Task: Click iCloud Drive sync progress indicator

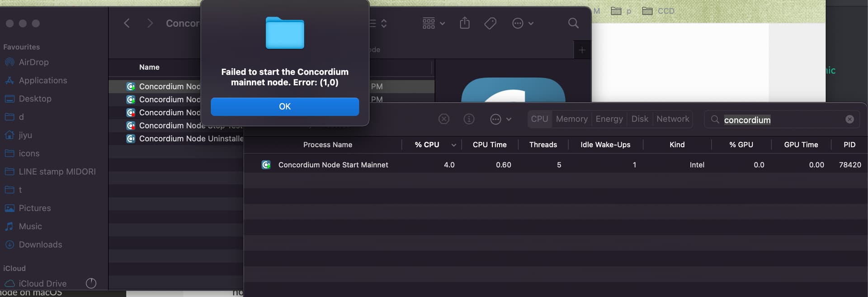Action: click(x=91, y=283)
